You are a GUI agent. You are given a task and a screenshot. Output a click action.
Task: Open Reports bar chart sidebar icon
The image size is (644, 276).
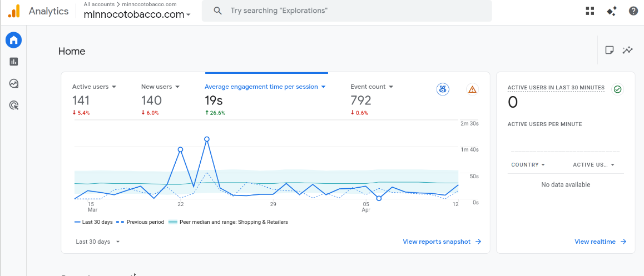click(x=13, y=62)
